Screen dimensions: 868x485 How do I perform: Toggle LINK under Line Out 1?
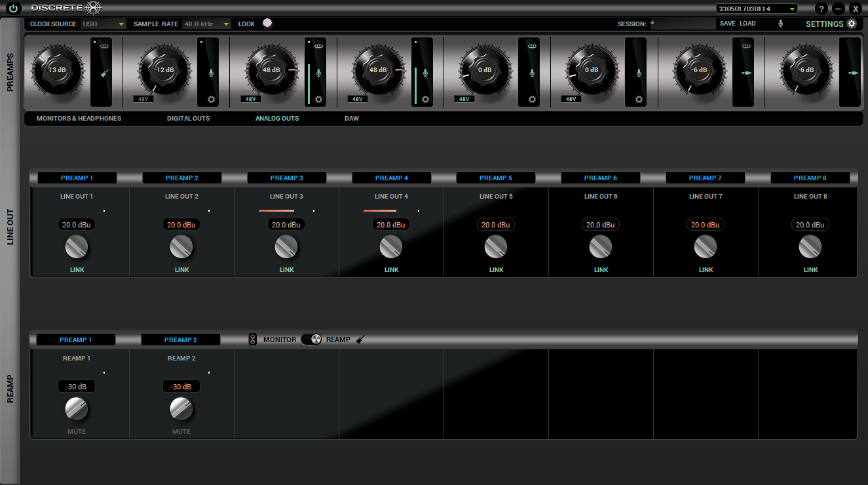(x=77, y=270)
